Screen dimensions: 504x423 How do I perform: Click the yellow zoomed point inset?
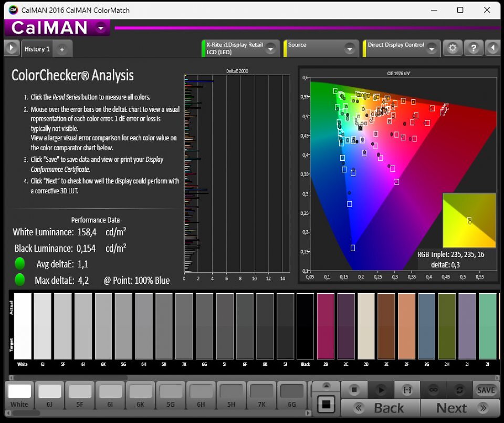(x=469, y=220)
